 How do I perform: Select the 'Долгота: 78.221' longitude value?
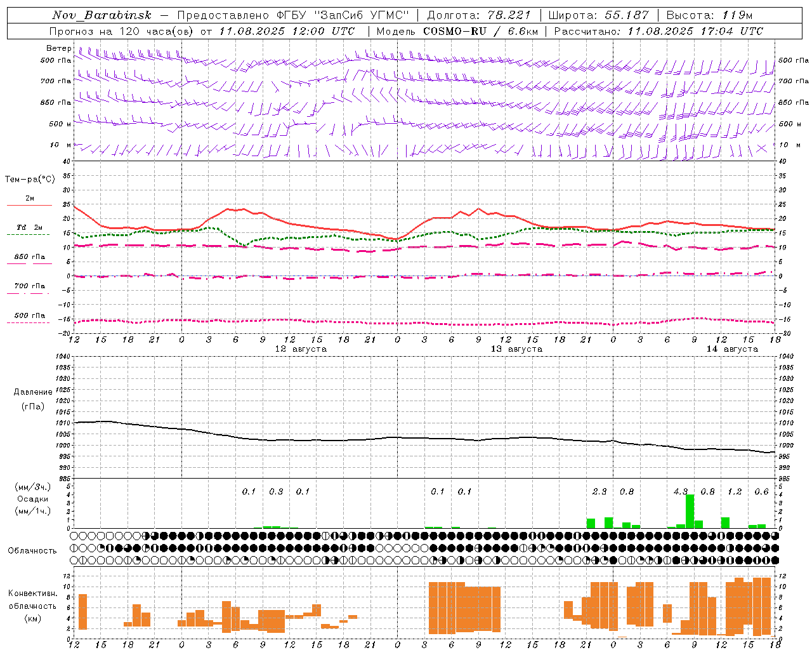click(478, 15)
